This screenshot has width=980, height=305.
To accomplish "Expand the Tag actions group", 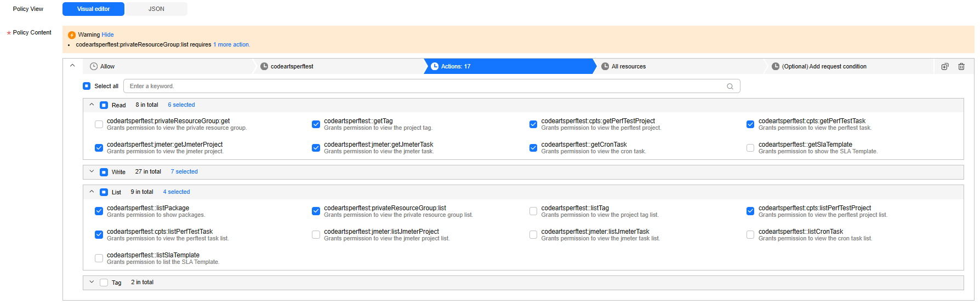I will (x=92, y=282).
